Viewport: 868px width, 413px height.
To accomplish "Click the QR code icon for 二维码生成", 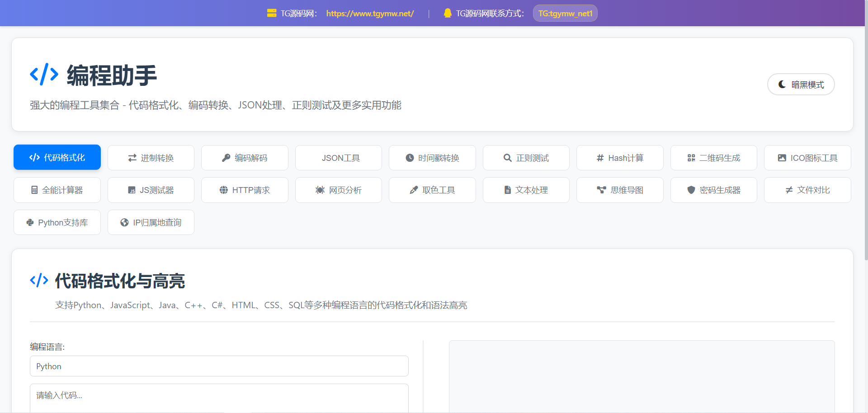I will click(x=691, y=158).
